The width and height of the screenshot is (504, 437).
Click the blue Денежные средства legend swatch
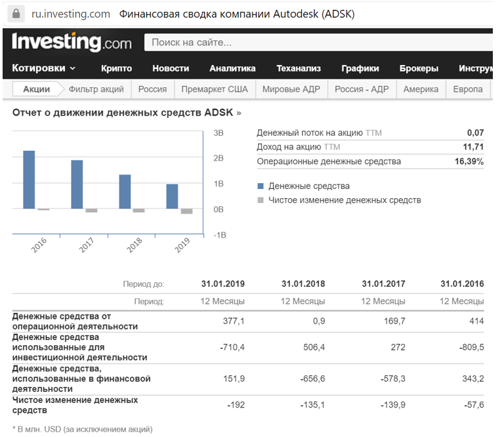pos(261,186)
